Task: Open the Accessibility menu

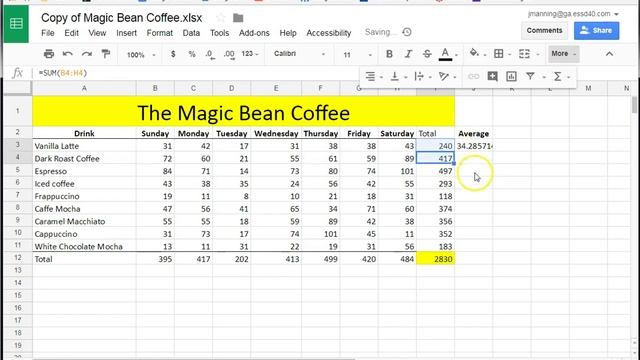Action: pos(329,33)
